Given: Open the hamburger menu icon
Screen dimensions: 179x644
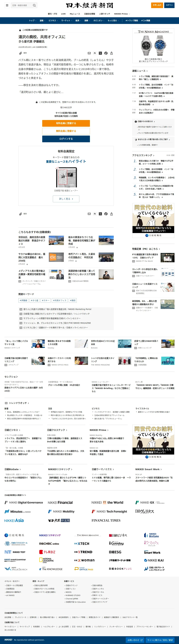Looking at the screenshot, I should pyautogui.click(x=7, y=5).
